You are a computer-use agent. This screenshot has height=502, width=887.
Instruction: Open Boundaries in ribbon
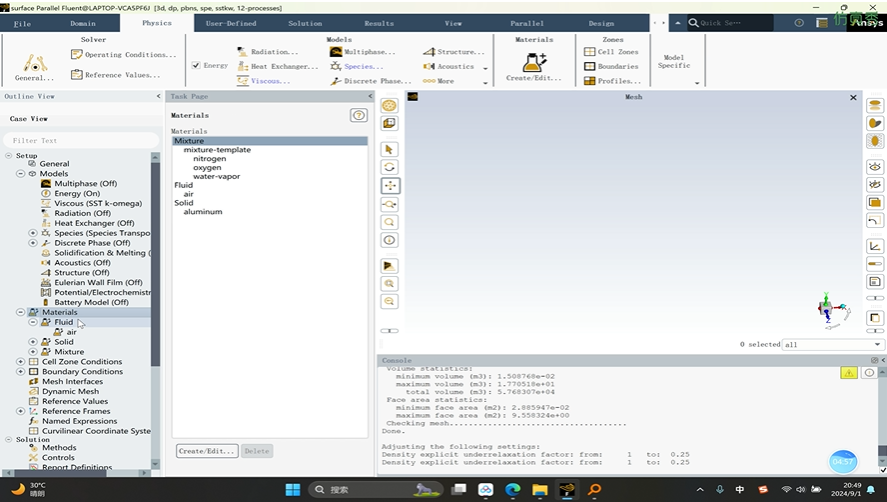pos(611,66)
